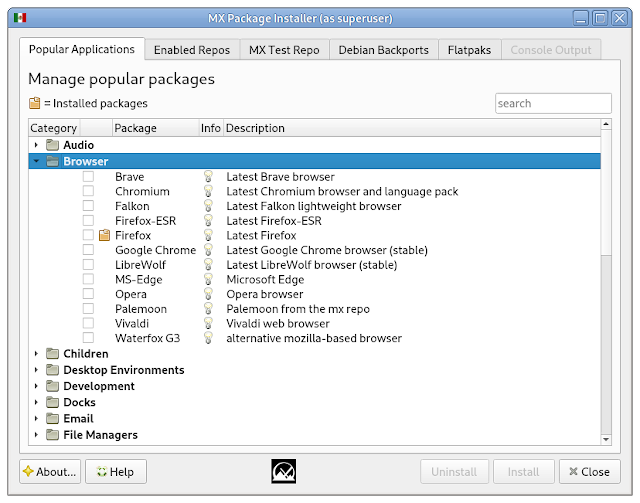Select the Palemoon checkbox
The image size is (640, 503).
88,309
